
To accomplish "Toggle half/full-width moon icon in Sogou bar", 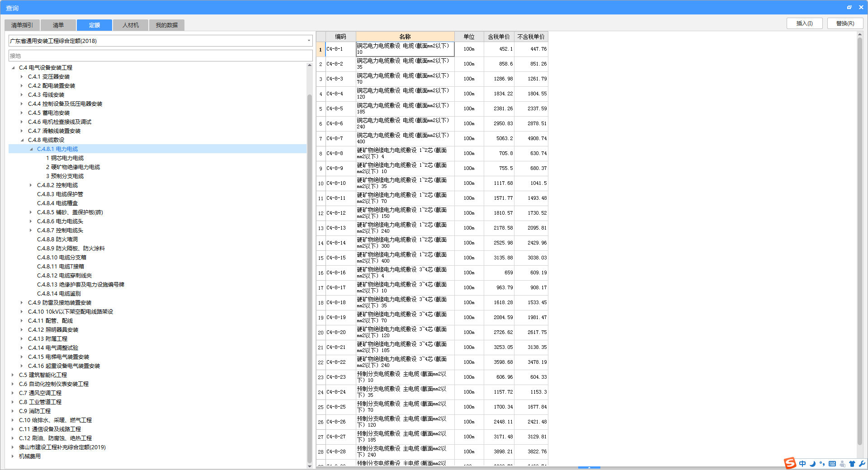I will pyautogui.click(x=812, y=464).
